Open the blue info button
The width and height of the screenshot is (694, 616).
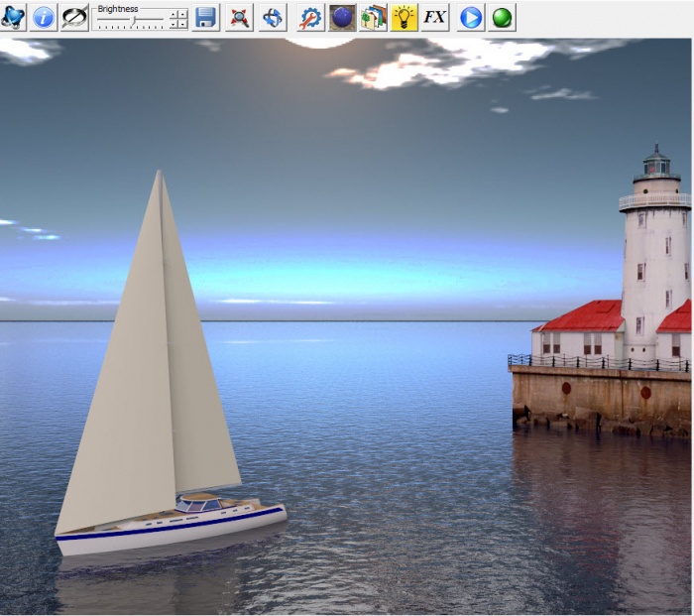tap(44, 17)
